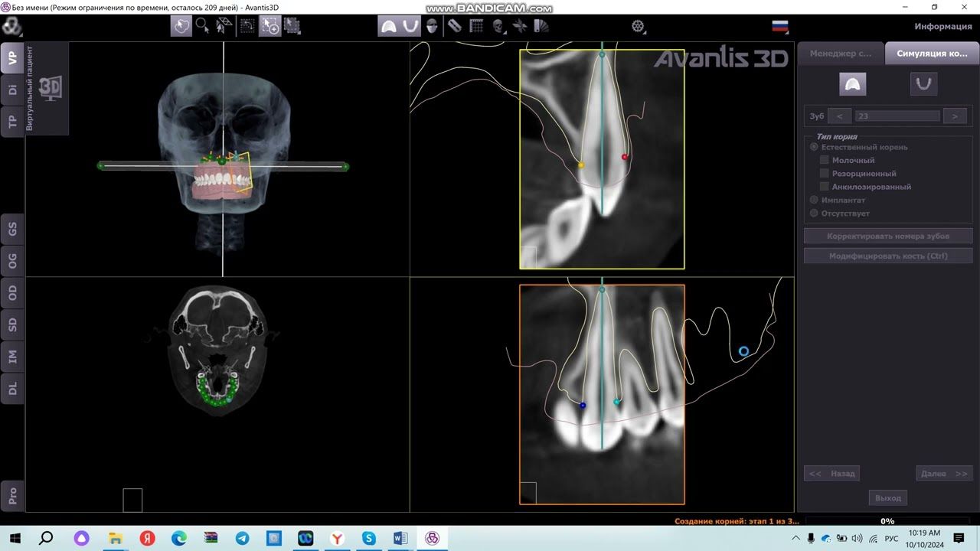Screen dimensions: 980x551
Task: Select the skull view toolbar icon
Action: tap(498, 26)
